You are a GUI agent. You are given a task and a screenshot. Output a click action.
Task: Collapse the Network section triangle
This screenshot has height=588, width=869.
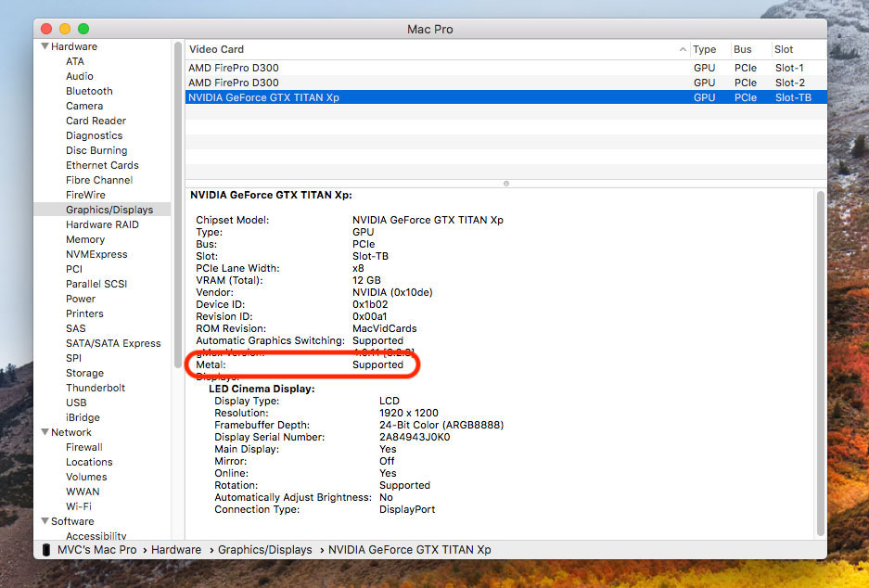[x=45, y=432]
